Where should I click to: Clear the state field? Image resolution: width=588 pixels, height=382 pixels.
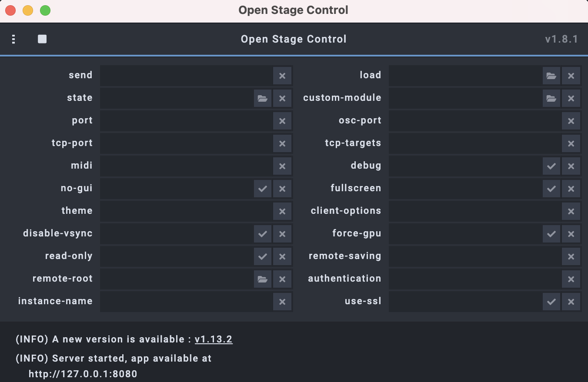coord(282,98)
